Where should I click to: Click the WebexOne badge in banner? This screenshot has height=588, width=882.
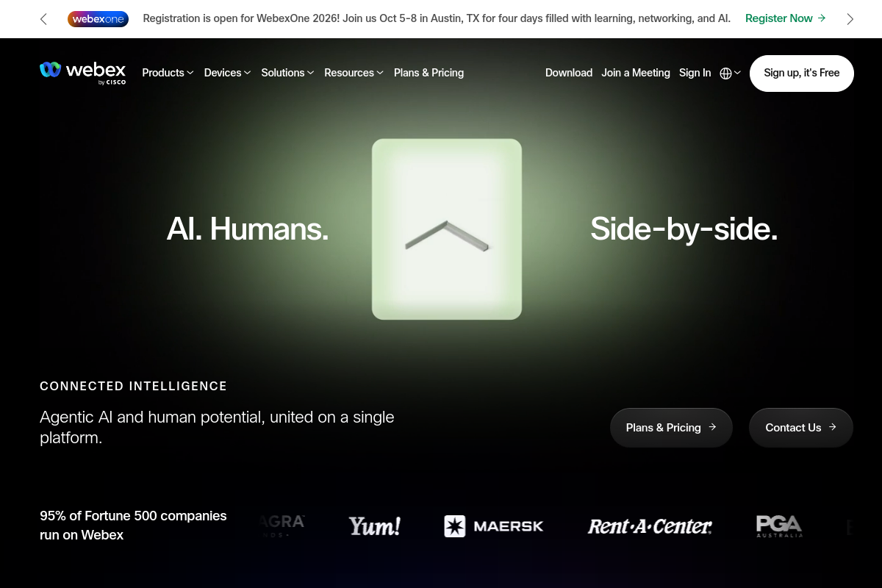click(x=98, y=19)
